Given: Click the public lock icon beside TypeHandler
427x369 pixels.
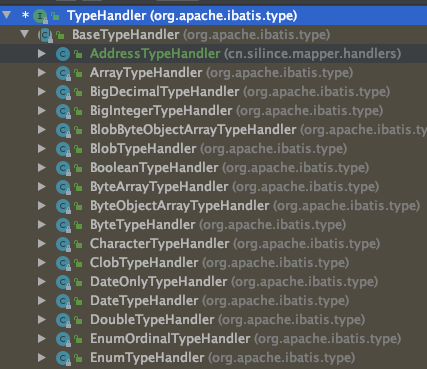Looking at the screenshot, I should point(56,16).
